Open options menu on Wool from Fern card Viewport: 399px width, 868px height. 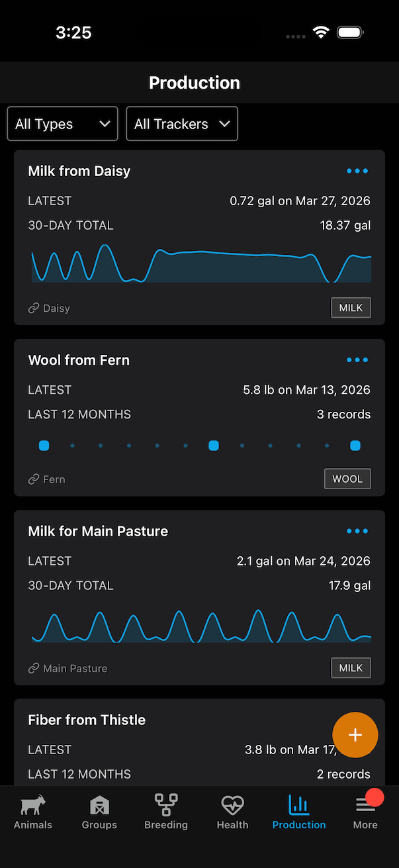tap(357, 360)
